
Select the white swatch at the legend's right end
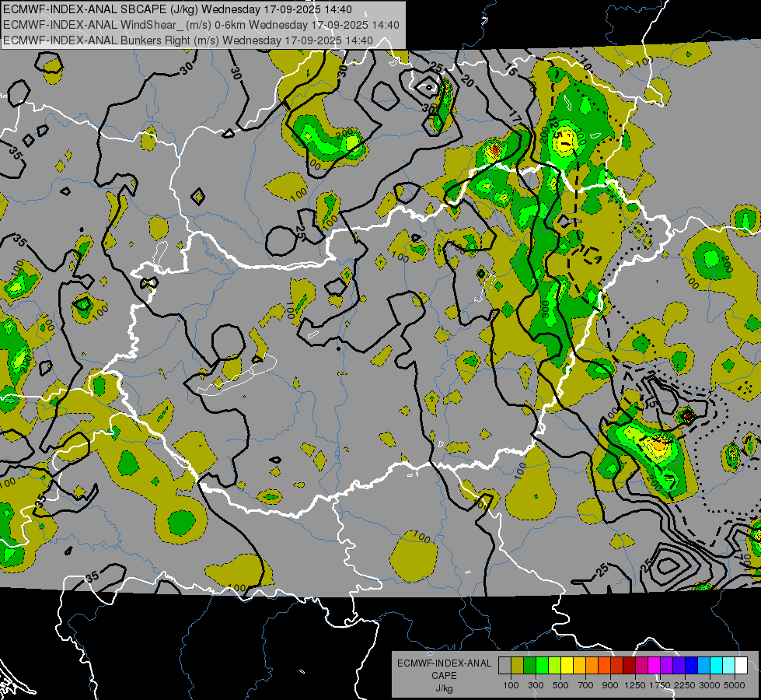741,666
